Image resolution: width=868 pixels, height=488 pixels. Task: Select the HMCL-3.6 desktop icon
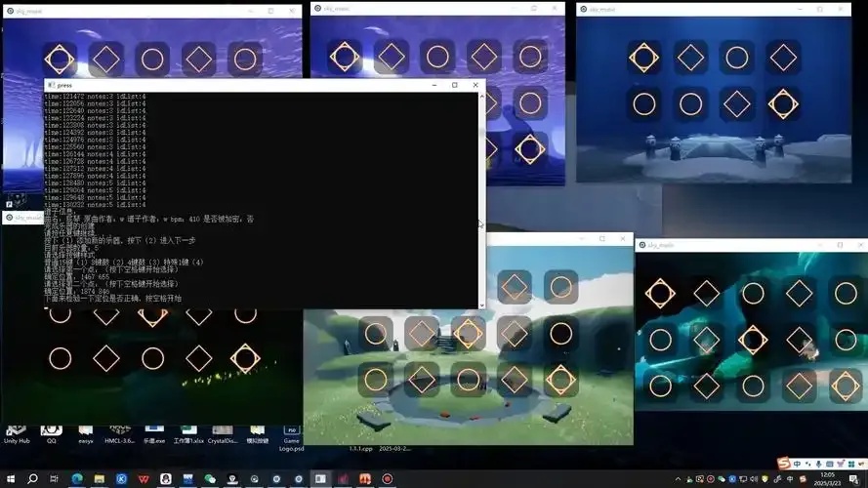119,434
